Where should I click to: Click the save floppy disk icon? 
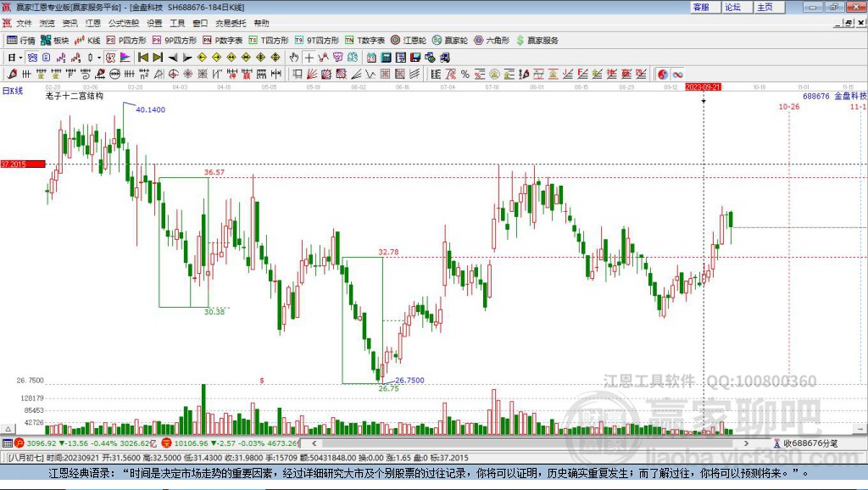tap(415, 58)
